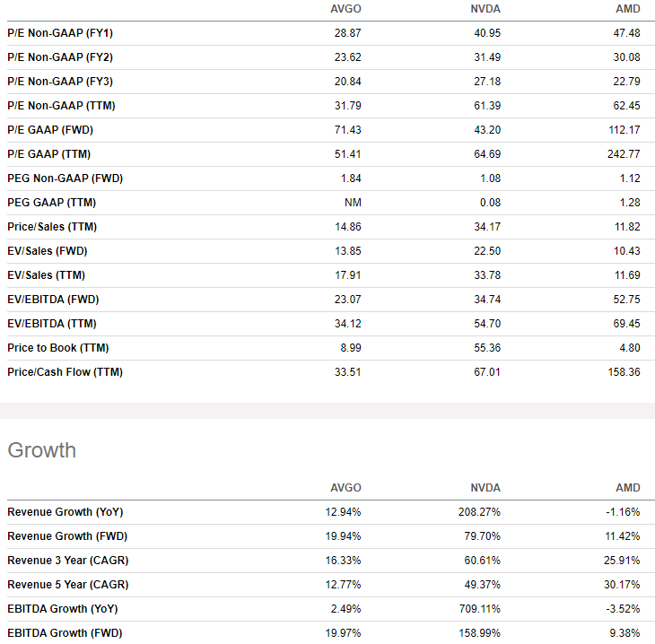Click the Price/Sales (TTM) label
655x644 pixels.
coord(52,227)
